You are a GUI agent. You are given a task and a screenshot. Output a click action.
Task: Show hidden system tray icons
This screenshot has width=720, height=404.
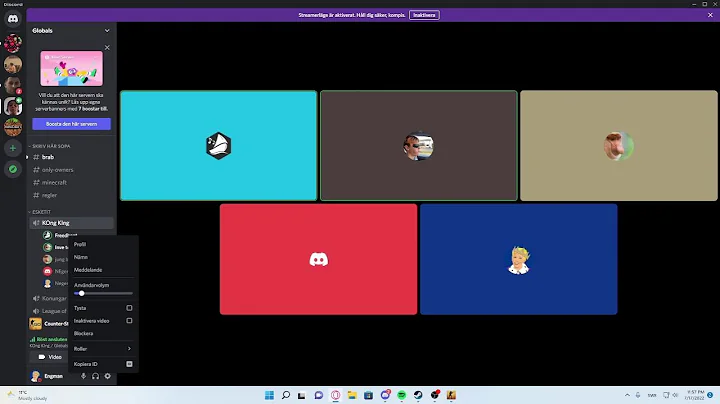[627, 395]
